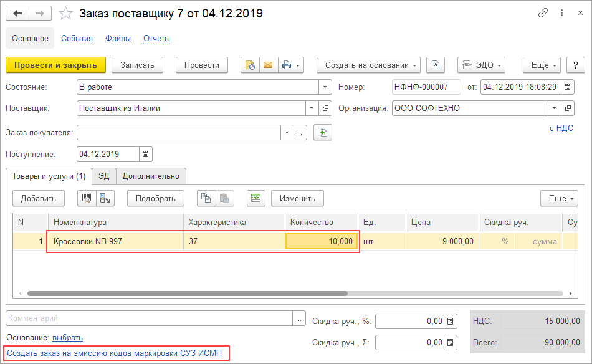The height and width of the screenshot is (364, 592).
Task: Expand the Организация dropdown arrow
Action: pyautogui.click(x=554, y=108)
